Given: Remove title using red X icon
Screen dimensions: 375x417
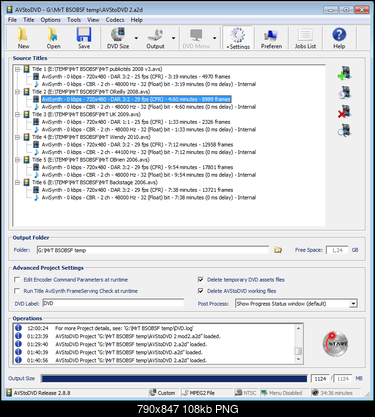Looking at the screenshot, I should click(x=344, y=112).
